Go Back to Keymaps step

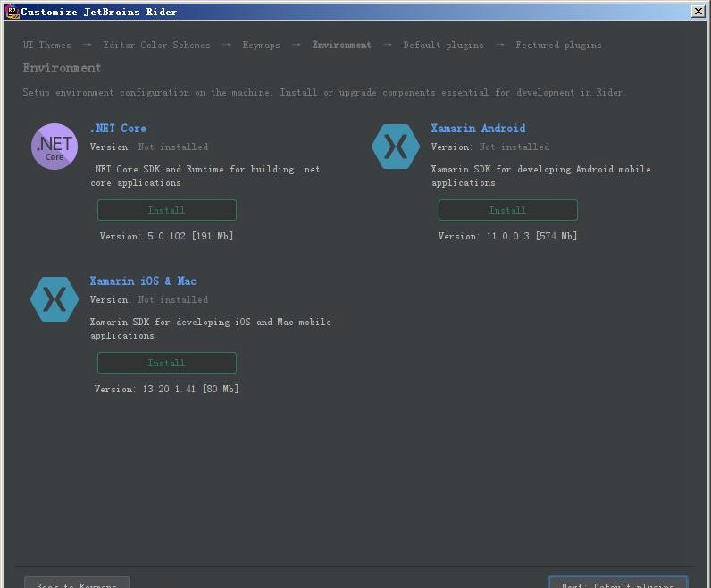(x=77, y=583)
